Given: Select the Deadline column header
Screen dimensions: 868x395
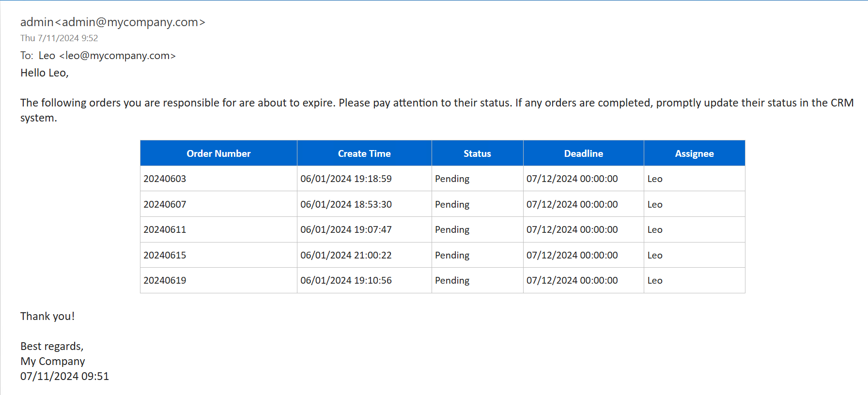Looking at the screenshot, I should tap(583, 153).
